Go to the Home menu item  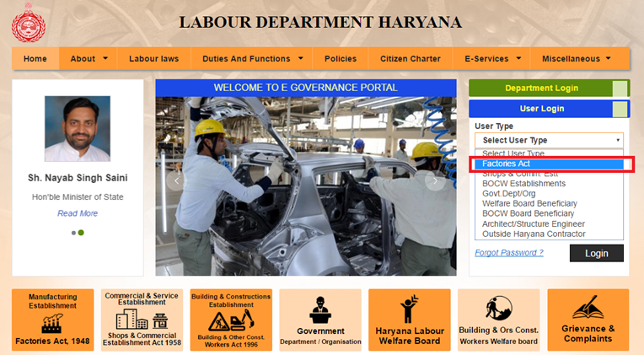pos(35,59)
